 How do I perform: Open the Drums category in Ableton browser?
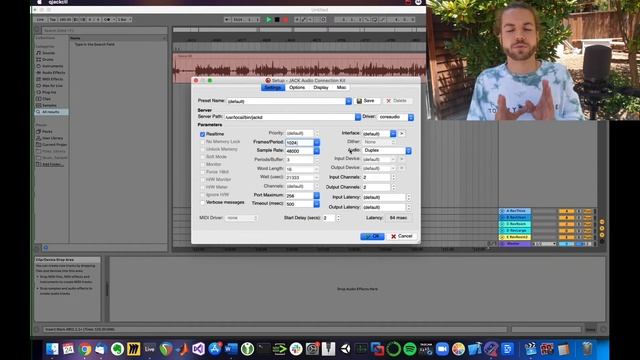click(x=47, y=60)
